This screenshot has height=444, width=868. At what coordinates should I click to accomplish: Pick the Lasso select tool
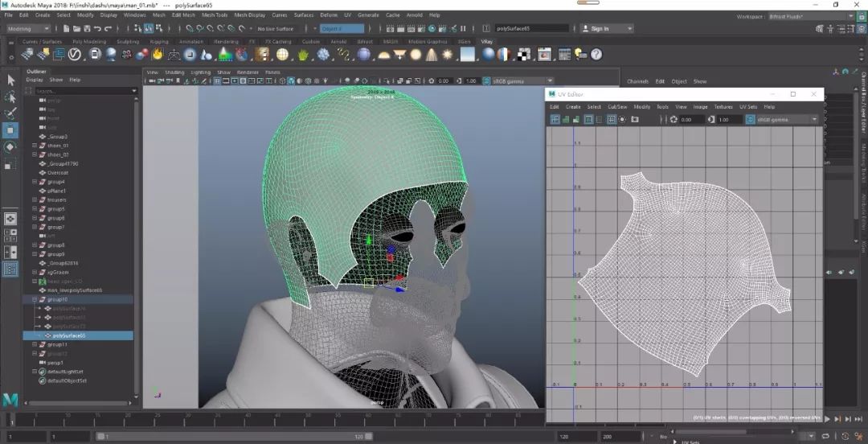pos(10,97)
